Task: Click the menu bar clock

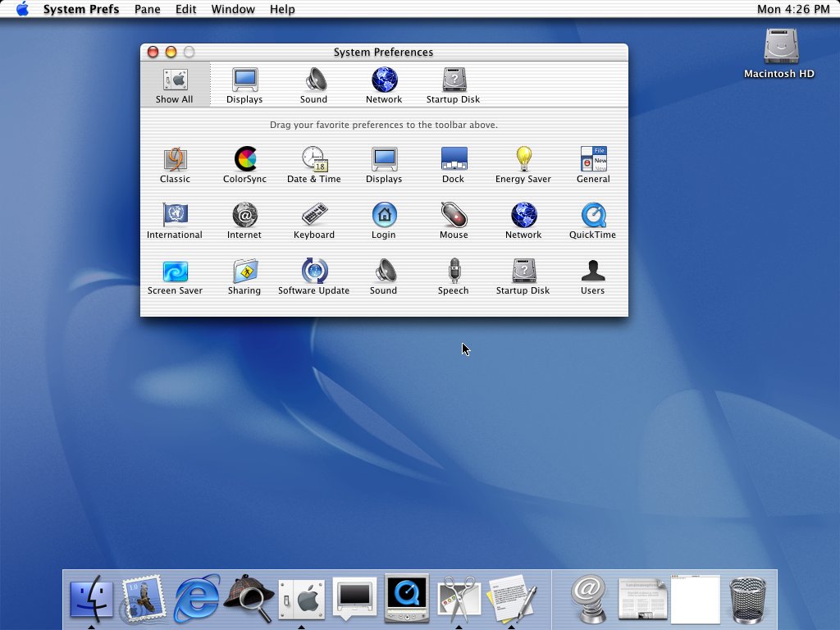Action: [x=793, y=9]
